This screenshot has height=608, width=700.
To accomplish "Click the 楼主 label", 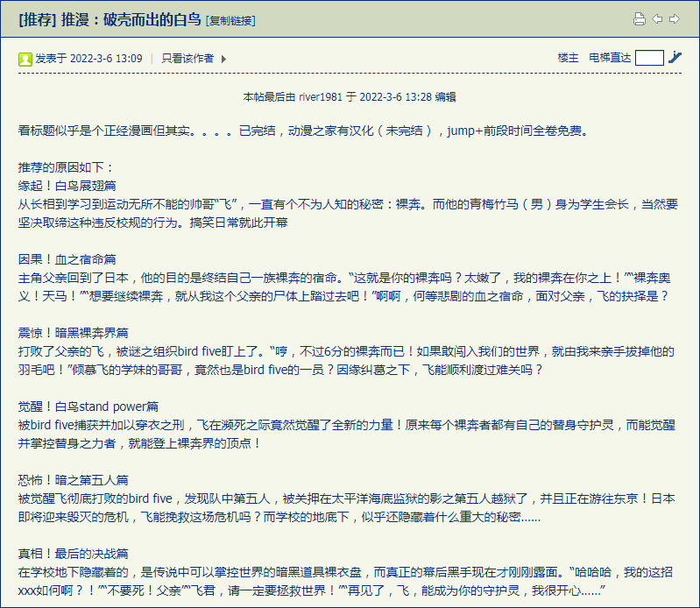I will [x=569, y=58].
